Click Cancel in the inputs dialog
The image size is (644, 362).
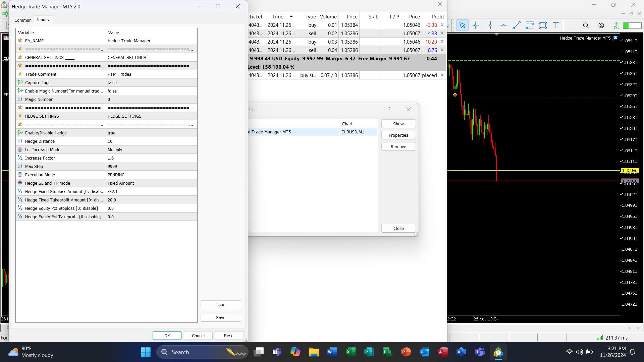pyautogui.click(x=198, y=336)
